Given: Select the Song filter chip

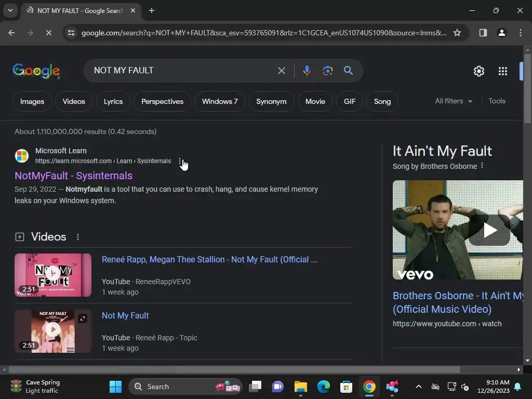Looking at the screenshot, I should tap(382, 101).
